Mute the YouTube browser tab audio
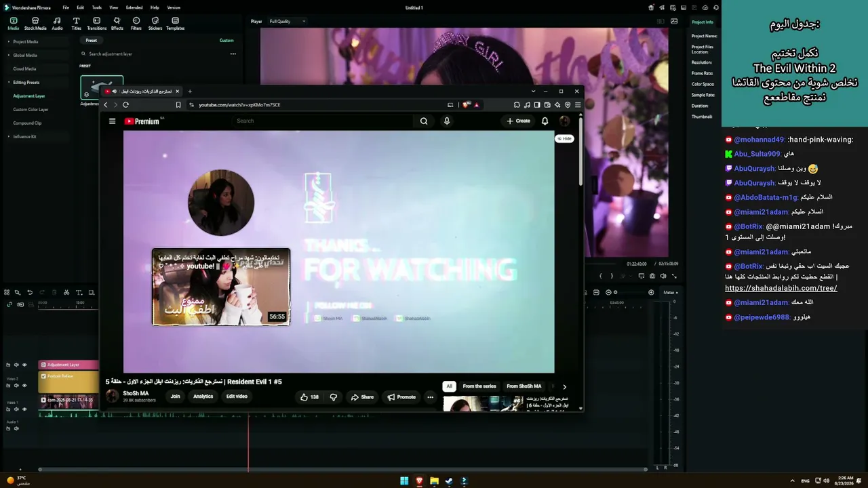Image resolution: width=868 pixels, height=488 pixels. tap(114, 91)
